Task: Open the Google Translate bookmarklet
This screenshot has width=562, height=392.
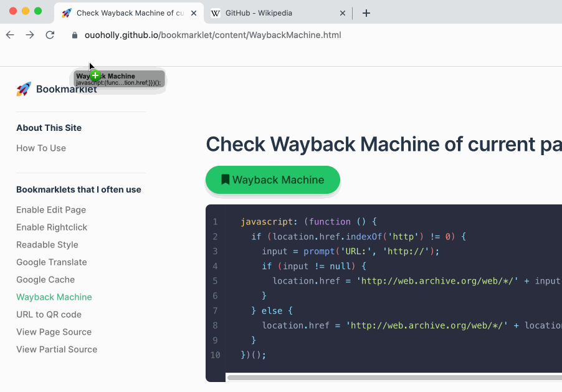Action: tap(51, 262)
